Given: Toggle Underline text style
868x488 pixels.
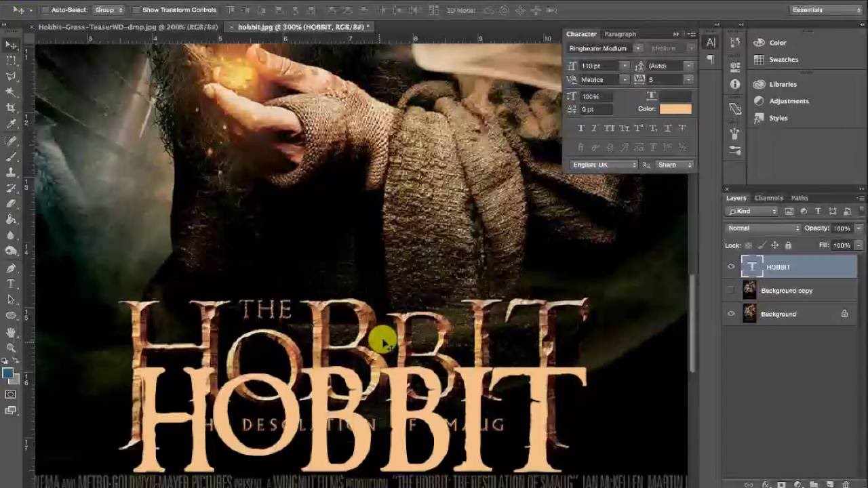Looking at the screenshot, I should (668, 128).
